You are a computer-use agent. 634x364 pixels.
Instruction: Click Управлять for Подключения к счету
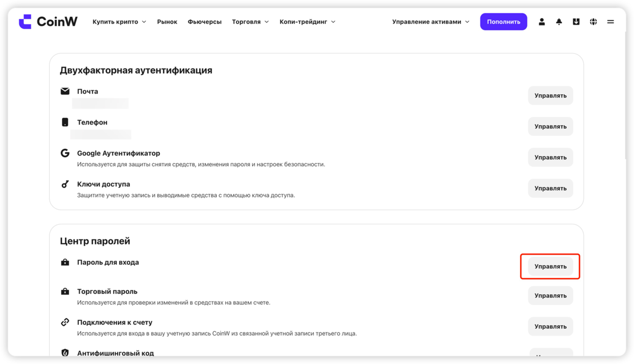click(550, 326)
